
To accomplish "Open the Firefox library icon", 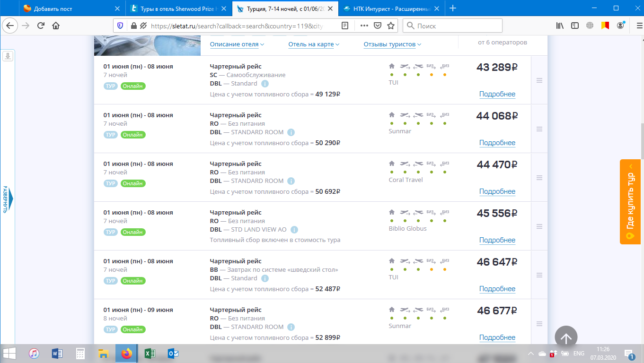I will click(560, 26).
